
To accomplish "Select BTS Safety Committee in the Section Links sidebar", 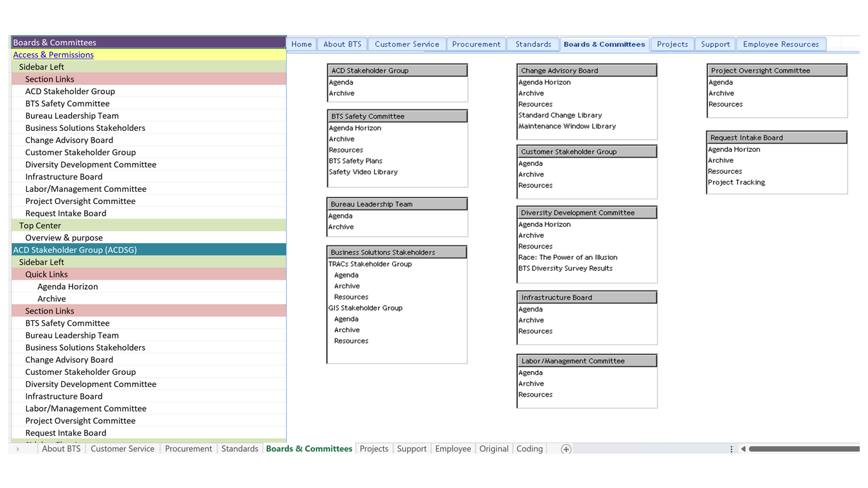I will pyautogui.click(x=67, y=103).
